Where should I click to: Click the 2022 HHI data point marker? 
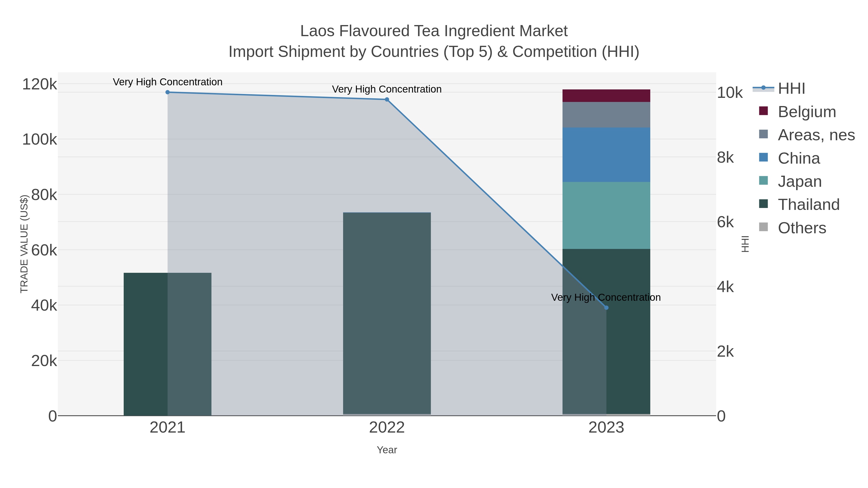coord(387,99)
